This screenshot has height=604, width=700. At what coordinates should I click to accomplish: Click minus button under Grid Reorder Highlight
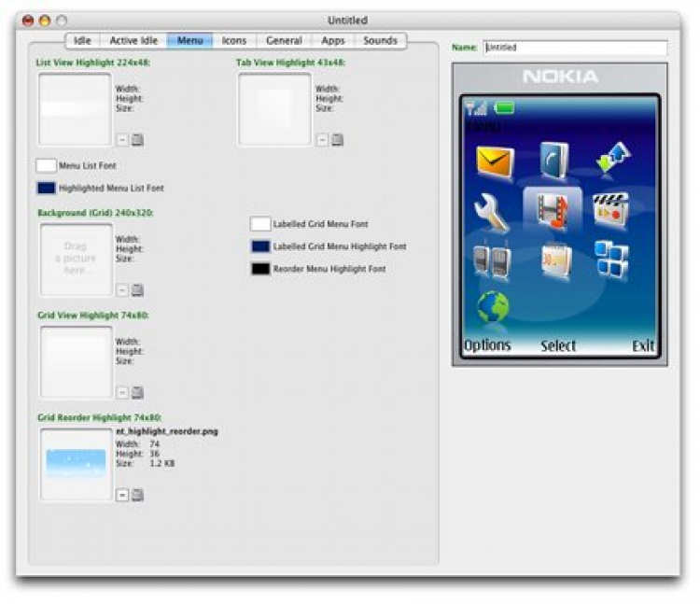(x=122, y=495)
